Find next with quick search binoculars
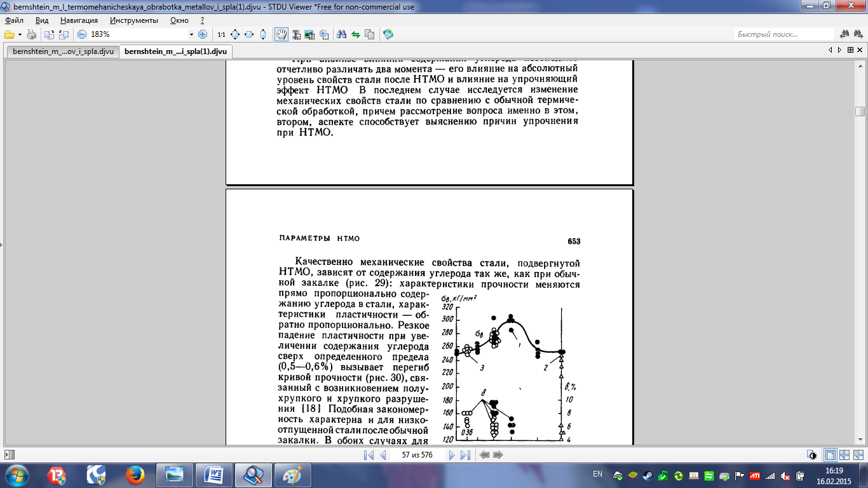Image resolution: width=868 pixels, height=488 pixels. tap(858, 34)
